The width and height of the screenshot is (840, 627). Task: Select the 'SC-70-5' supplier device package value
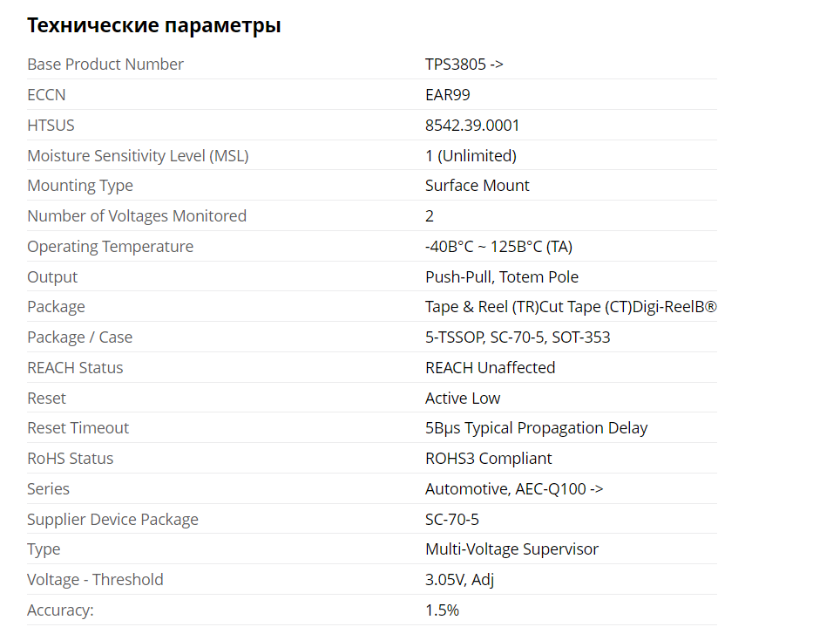[452, 520]
